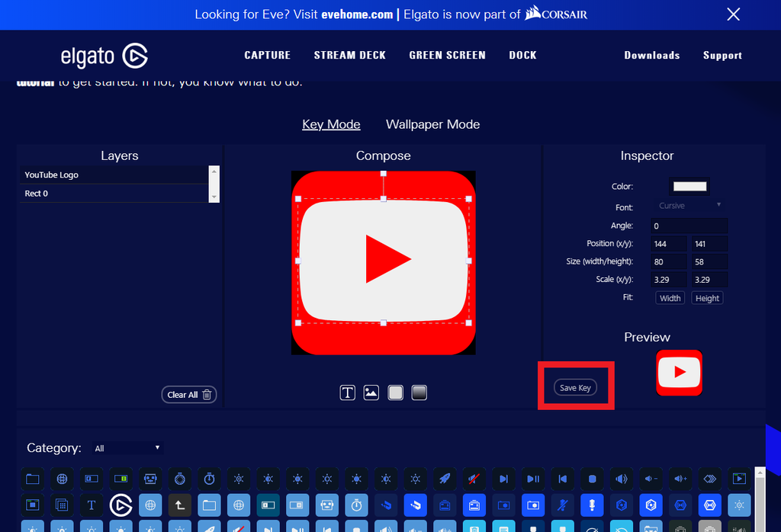Switch to Wallpaper Mode
Viewport: 781px width, 532px height.
click(433, 124)
